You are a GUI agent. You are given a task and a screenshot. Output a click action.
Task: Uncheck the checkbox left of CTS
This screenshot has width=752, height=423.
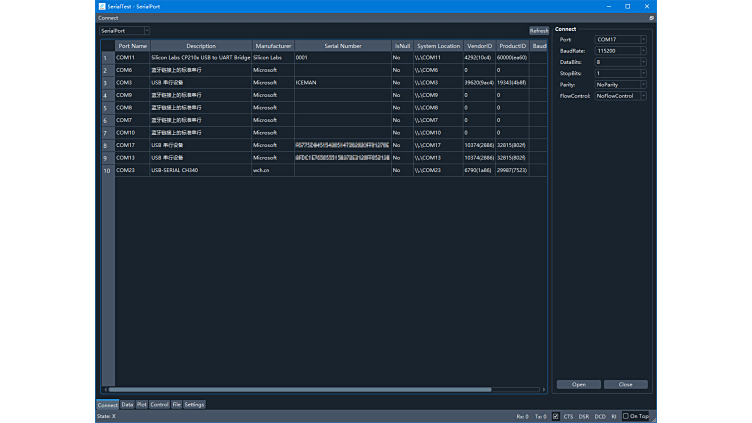click(x=556, y=416)
